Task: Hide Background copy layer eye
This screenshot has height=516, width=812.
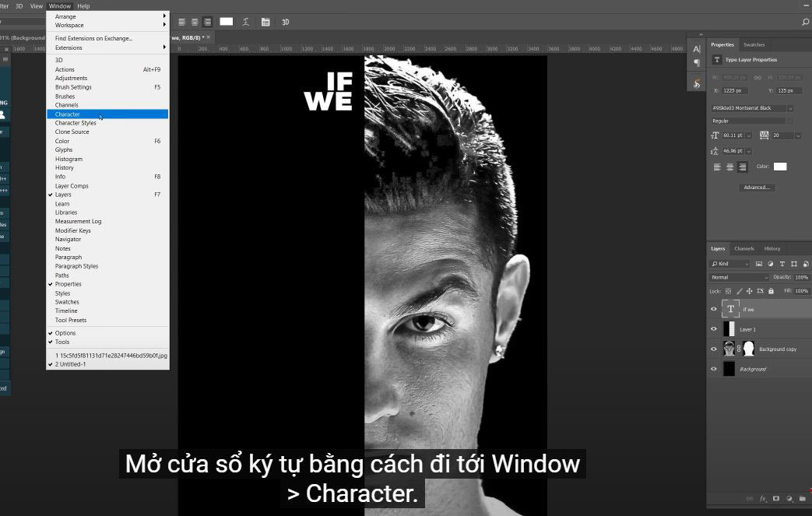Action: coord(714,349)
